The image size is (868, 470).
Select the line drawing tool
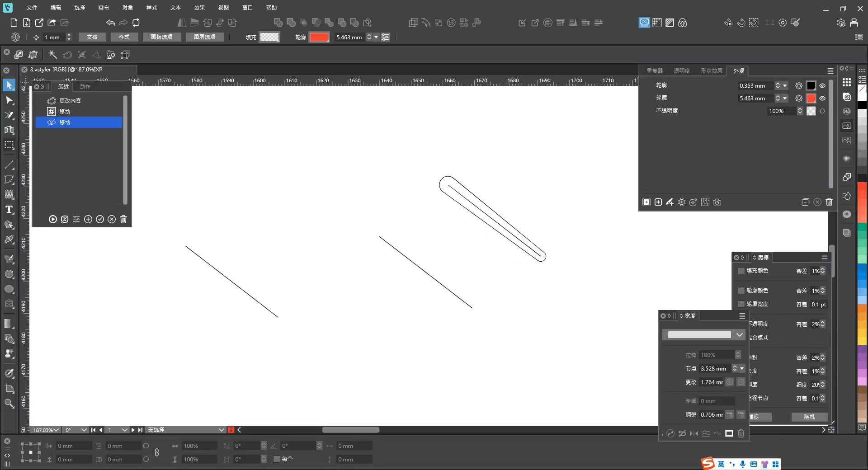(9, 164)
